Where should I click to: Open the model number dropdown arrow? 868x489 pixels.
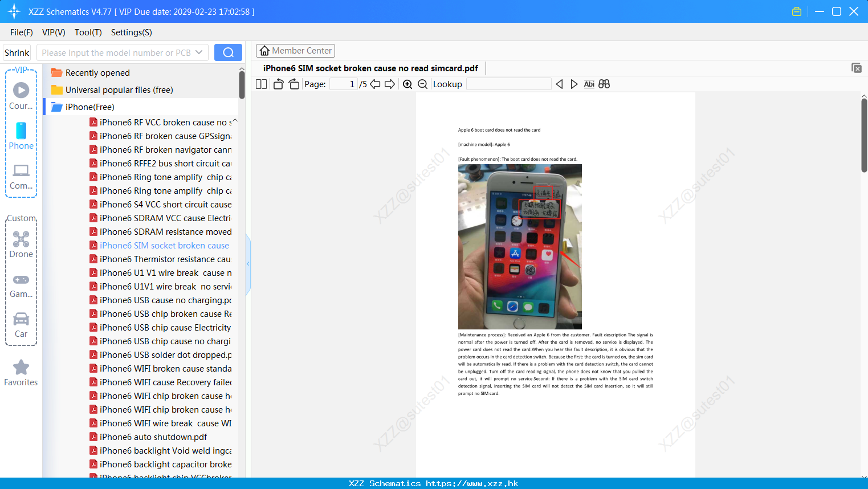[x=199, y=52]
